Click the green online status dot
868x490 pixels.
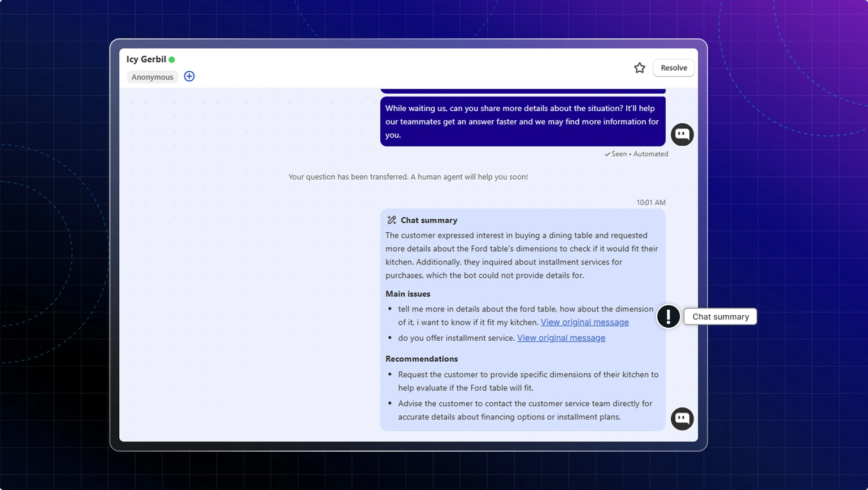(171, 59)
